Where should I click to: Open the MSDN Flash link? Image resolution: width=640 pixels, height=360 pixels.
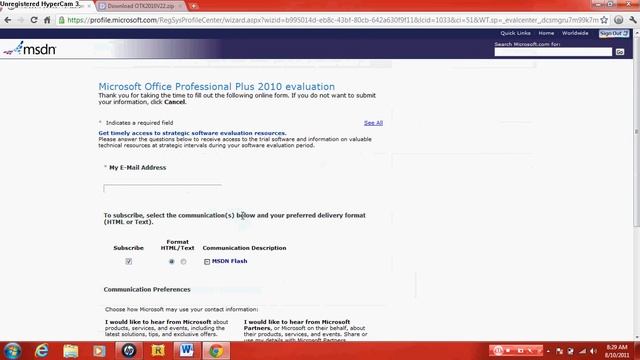[229, 261]
